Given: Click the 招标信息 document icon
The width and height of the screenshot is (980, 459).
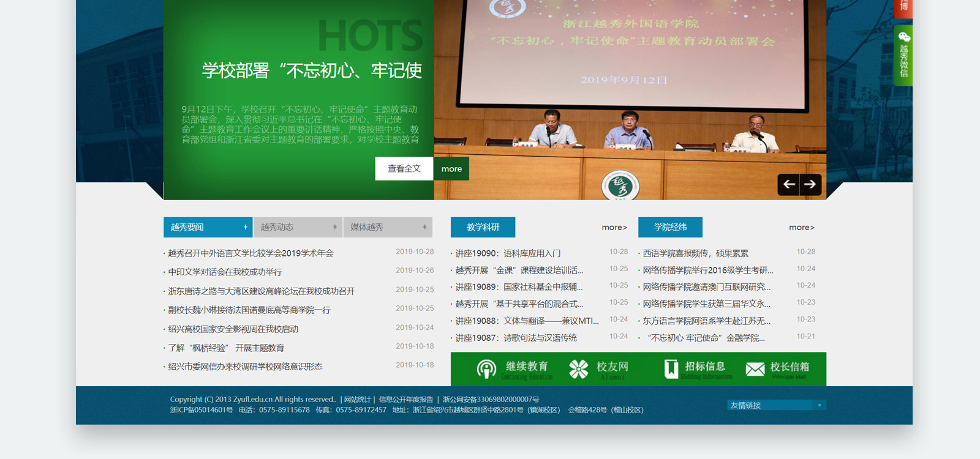Looking at the screenshot, I should coord(671,369).
